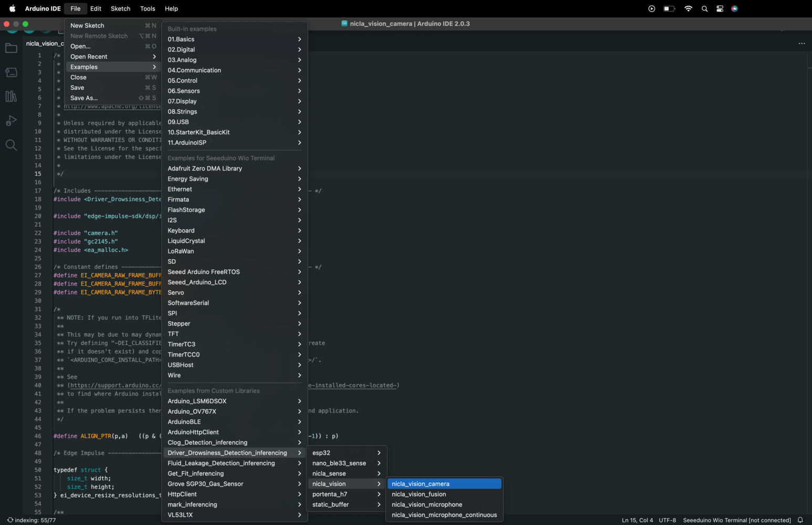The image size is (812, 525).
Task: Open the Tools menu
Action: (x=147, y=9)
